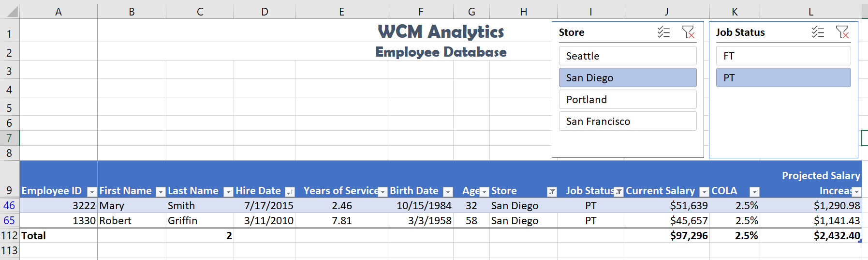The image size is (868, 260).
Task: Open filtered Store column dropdown
Action: point(552,192)
